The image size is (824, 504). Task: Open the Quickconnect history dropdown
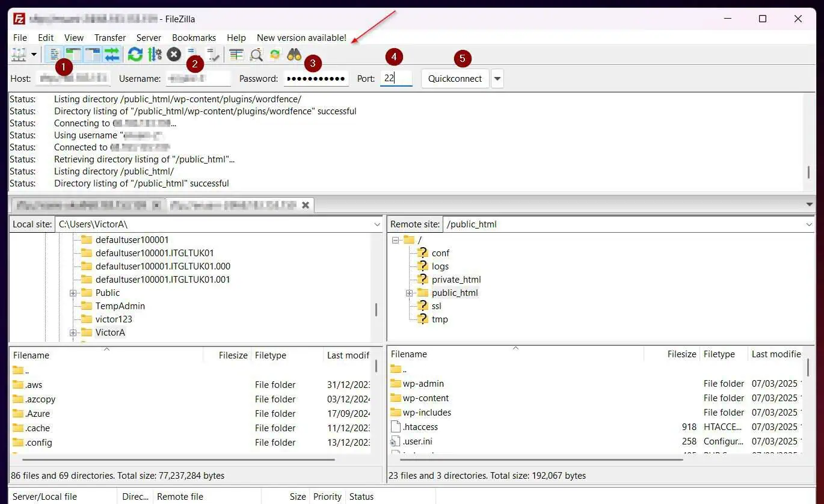pos(497,79)
